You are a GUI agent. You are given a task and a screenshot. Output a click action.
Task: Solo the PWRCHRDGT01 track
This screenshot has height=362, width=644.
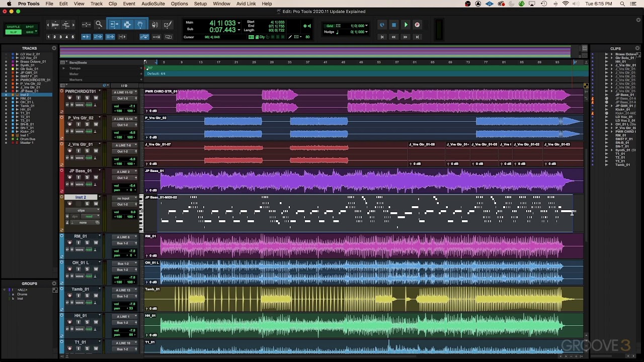pos(87,98)
